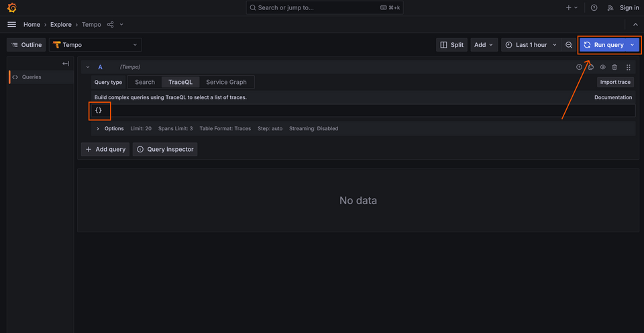Click the zoom out time range icon
Image resolution: width=644 pixels, height=333 pixels.
(569, 45)
